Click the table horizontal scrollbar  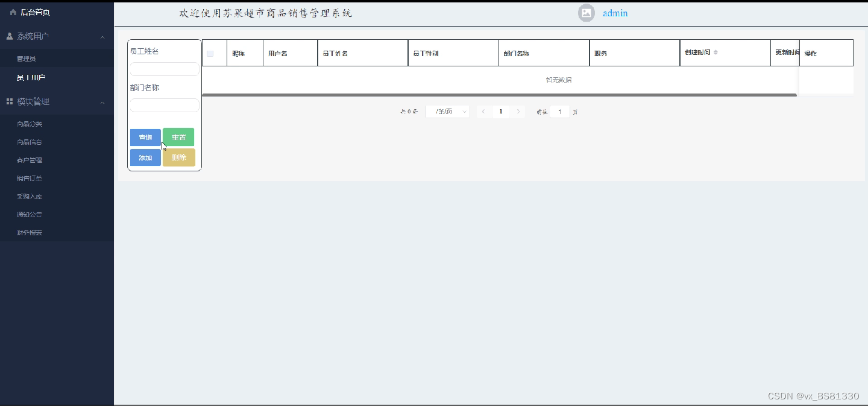point(499,95)
